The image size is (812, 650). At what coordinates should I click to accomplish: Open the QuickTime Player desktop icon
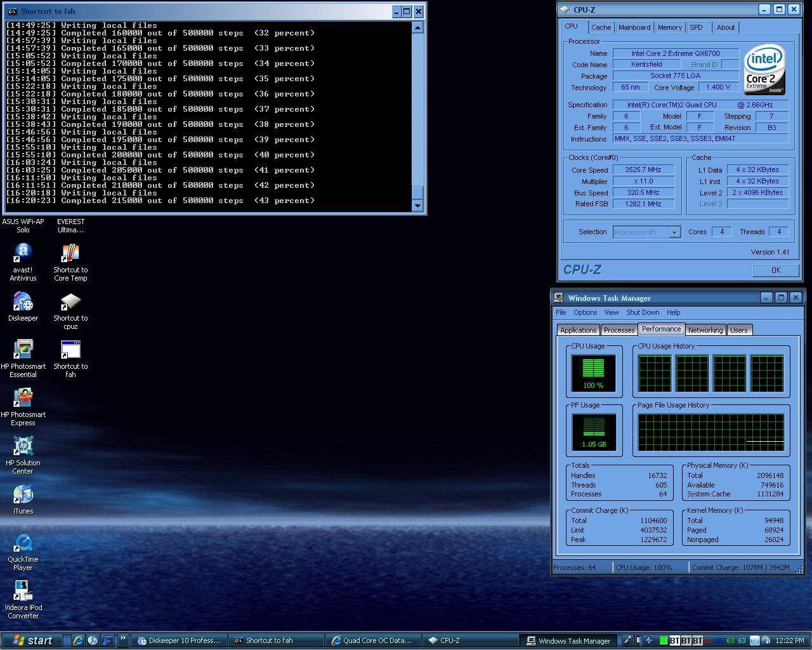[23, 552]
